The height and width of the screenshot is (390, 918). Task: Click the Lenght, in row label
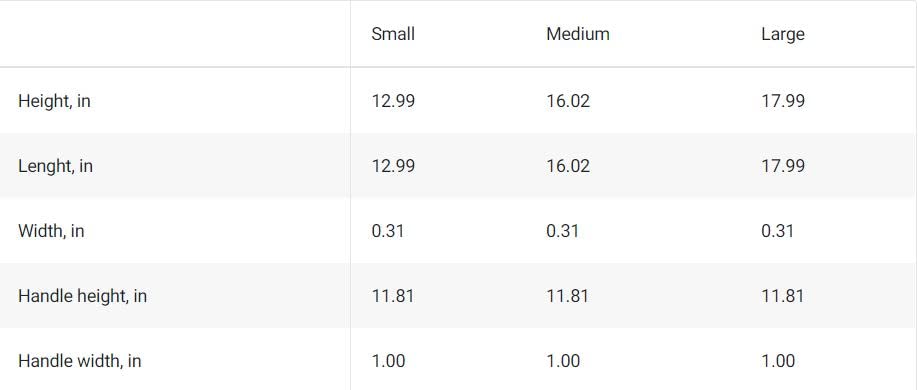[56, 166]
